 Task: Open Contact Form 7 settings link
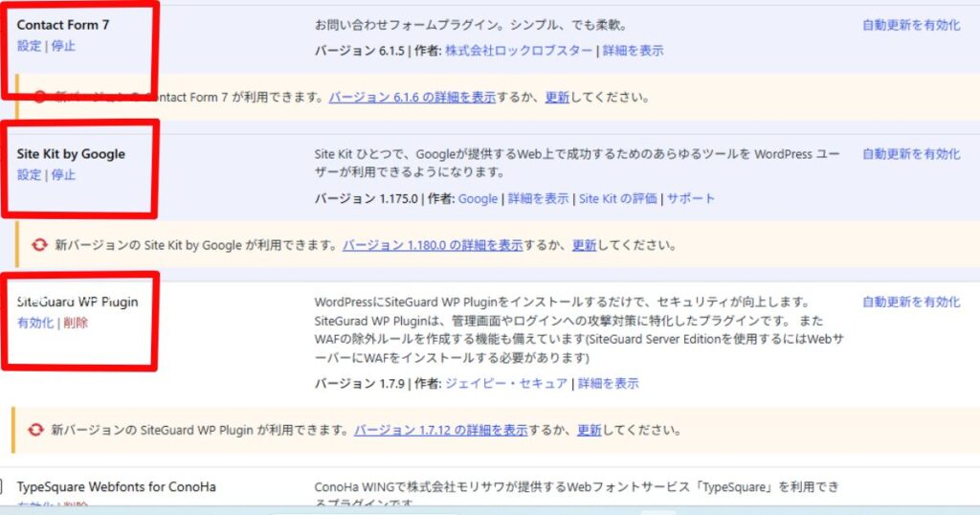pos(29,46)
